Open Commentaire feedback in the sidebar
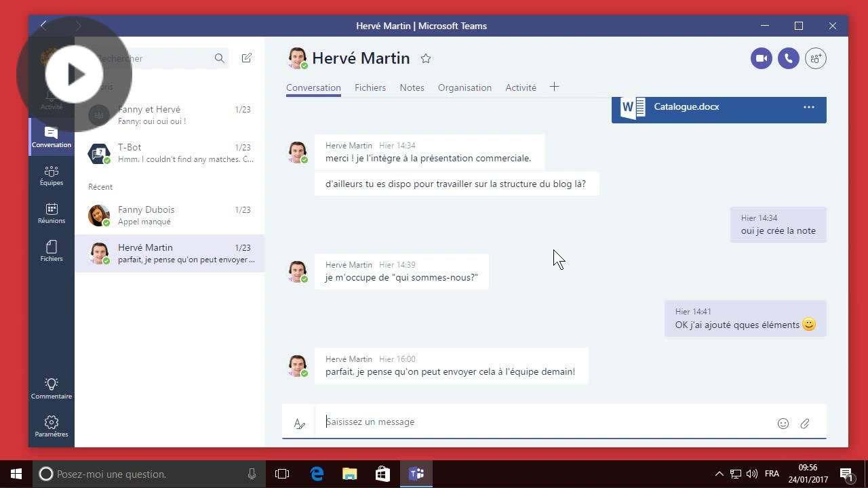Viewport: 868px width, 488px height. [52, 388]
